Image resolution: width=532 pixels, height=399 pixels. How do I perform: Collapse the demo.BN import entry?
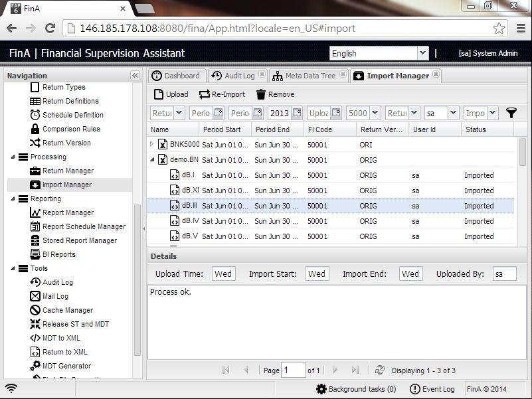click(x=151, y=159)
